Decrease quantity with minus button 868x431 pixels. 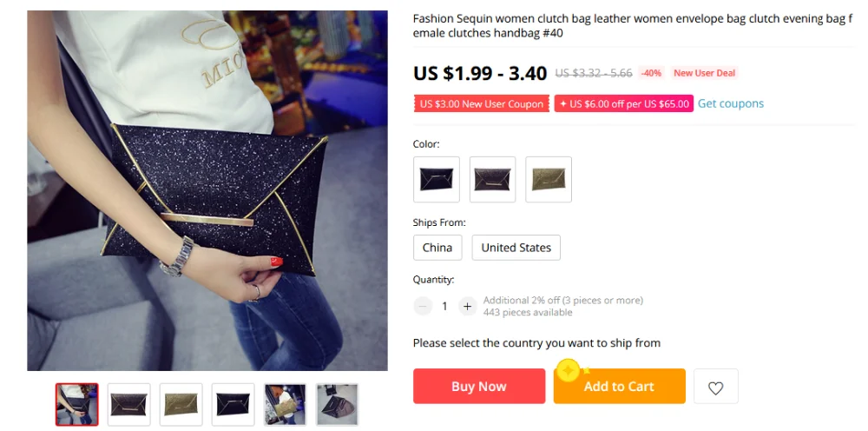click(423, 306)
